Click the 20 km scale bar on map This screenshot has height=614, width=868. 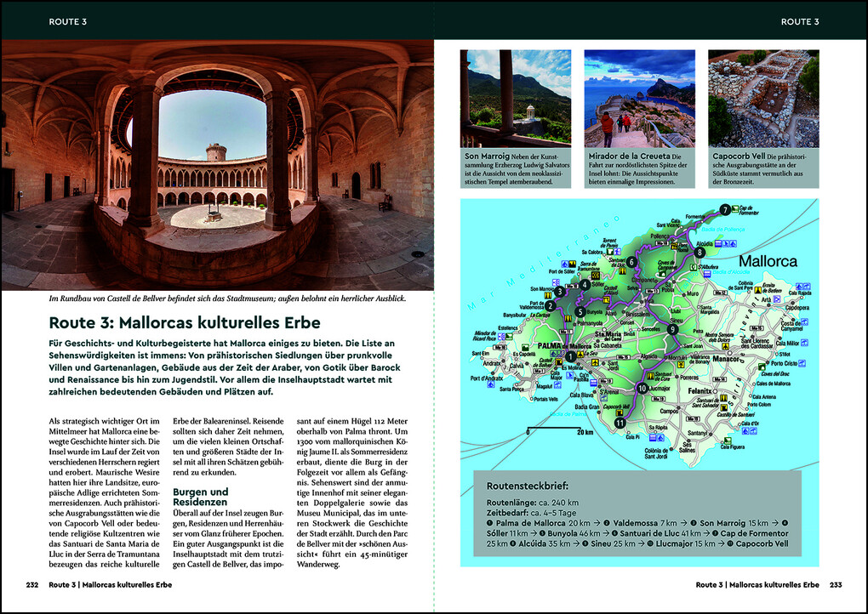(560, 430)
